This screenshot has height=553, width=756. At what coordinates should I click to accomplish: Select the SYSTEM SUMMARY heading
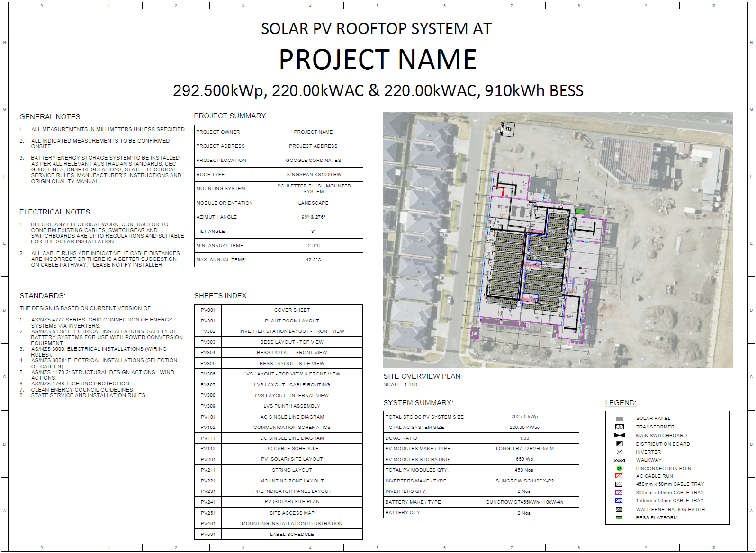point(418,403)
